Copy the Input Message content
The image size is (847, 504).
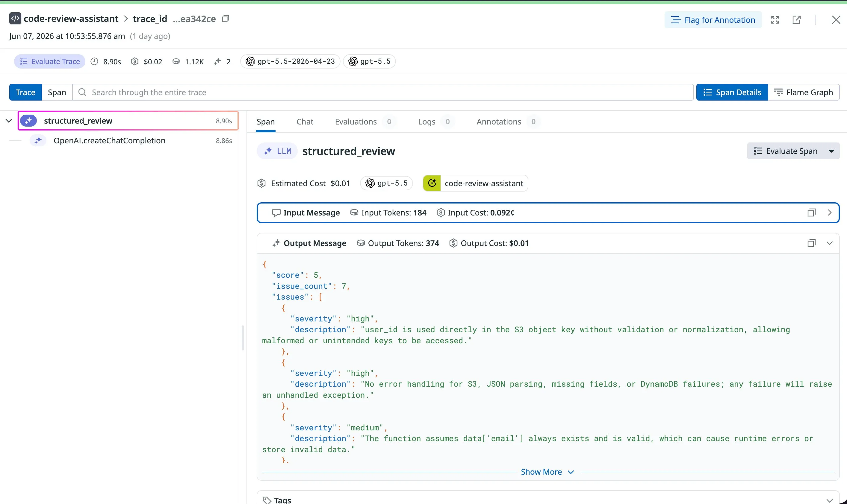(811, 212)
